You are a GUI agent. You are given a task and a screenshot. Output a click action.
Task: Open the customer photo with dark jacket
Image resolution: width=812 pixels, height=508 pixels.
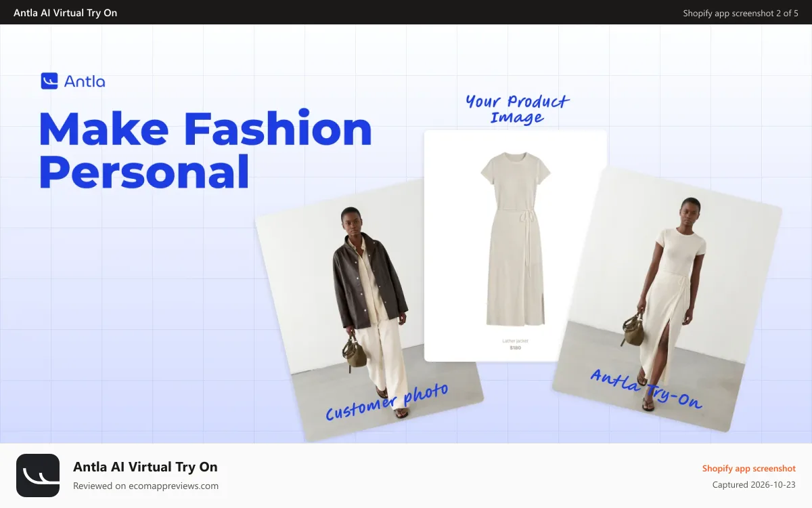[x=369, y=311]
